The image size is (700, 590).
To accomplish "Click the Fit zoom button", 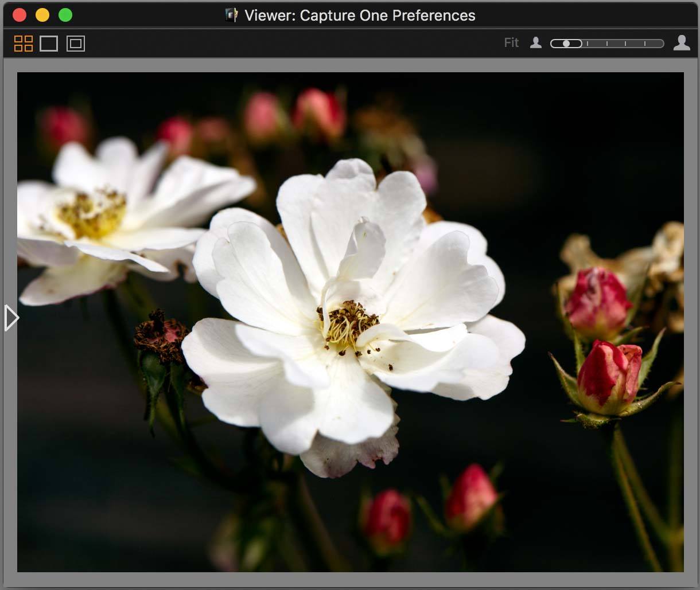I will click(511, 43).
